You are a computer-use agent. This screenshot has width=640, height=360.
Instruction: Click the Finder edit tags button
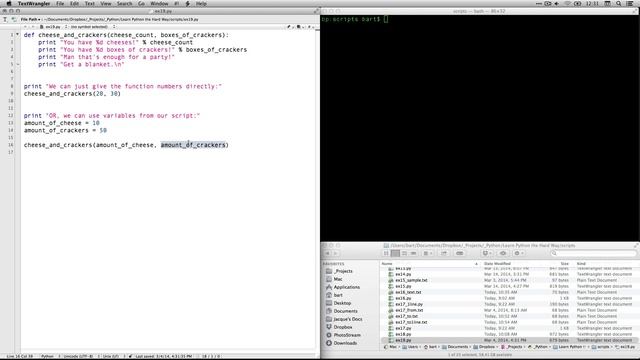pyautogui.click(x=459, y=253)
